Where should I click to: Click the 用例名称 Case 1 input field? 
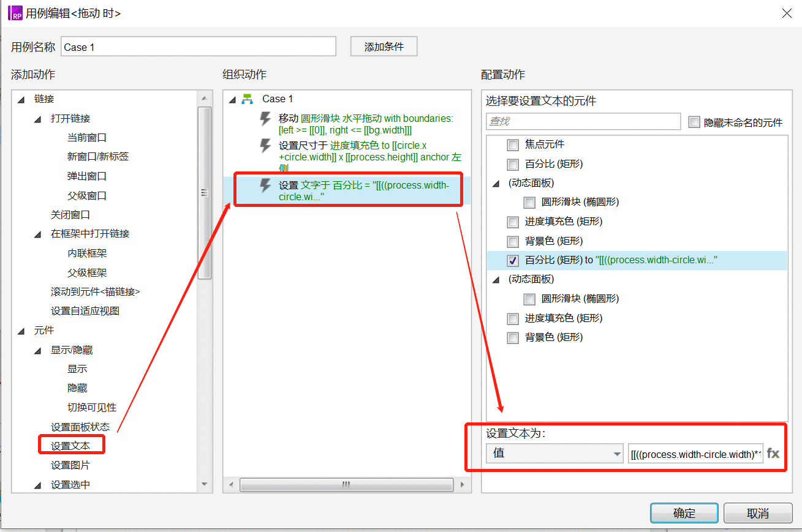pos(199,47)
